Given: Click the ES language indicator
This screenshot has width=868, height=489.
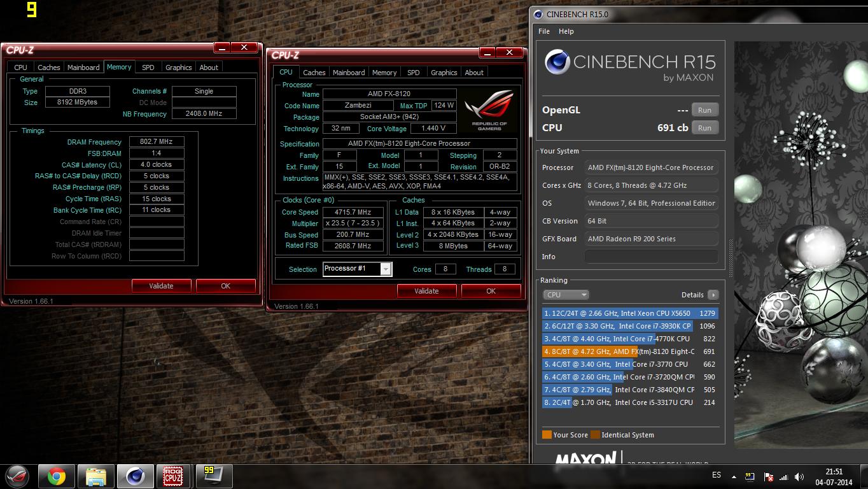Looking at the screenshot, I should tap(717, 475).
